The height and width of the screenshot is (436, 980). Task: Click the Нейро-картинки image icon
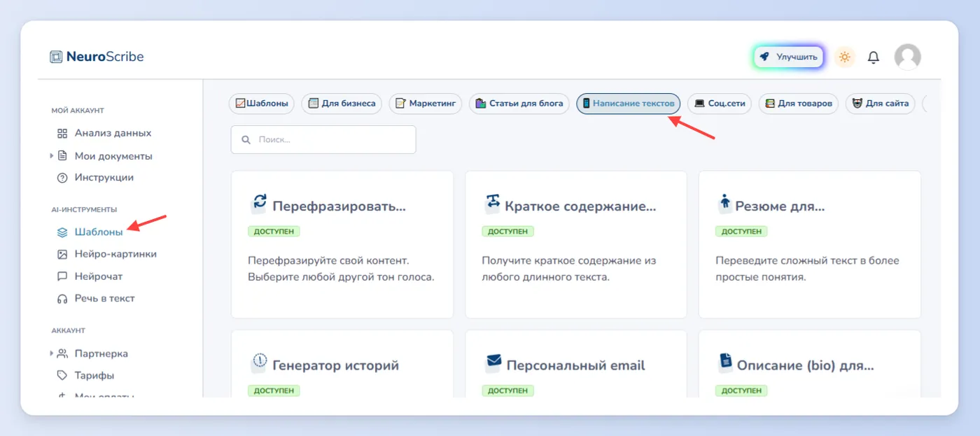pos(62,254)
